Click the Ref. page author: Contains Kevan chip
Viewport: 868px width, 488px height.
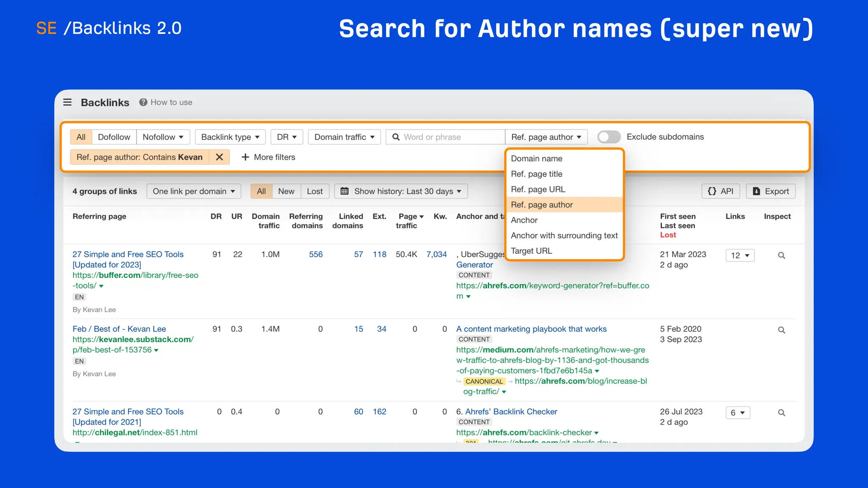pos(139,157)
